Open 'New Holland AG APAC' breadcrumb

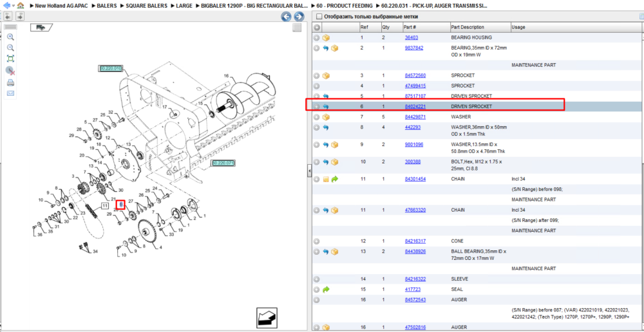coord(62,6)
